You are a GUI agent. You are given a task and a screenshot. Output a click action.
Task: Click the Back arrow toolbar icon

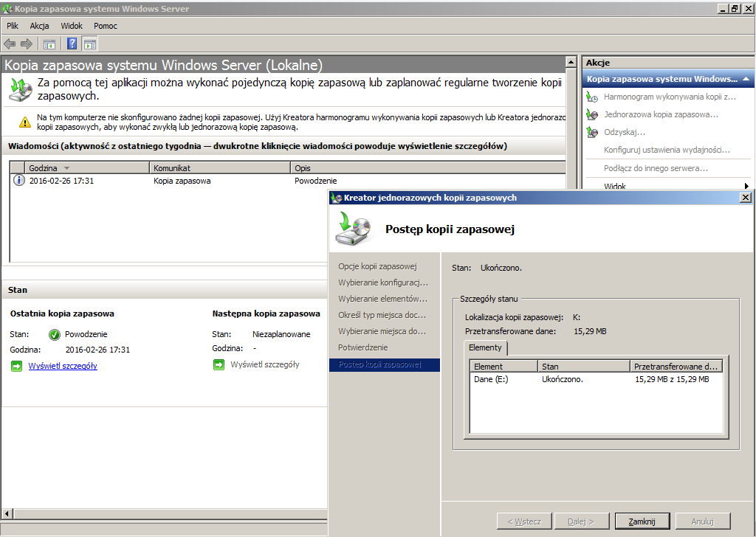tap(10, 44)
